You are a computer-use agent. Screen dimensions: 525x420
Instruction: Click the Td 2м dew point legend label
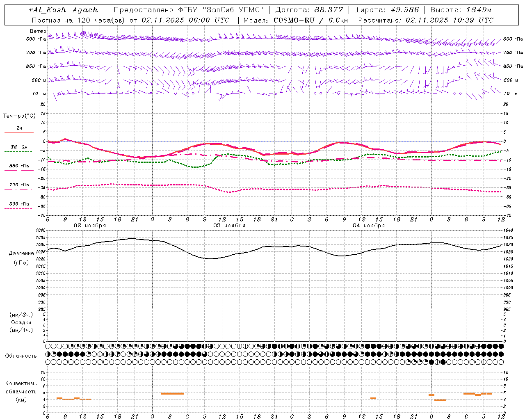19,147
